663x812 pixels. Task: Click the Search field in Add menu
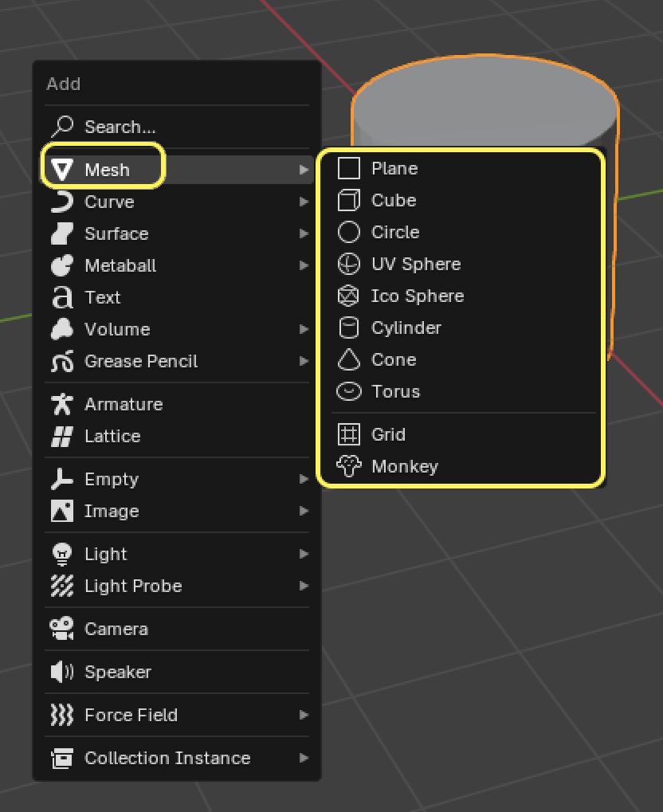pos(120,127)
